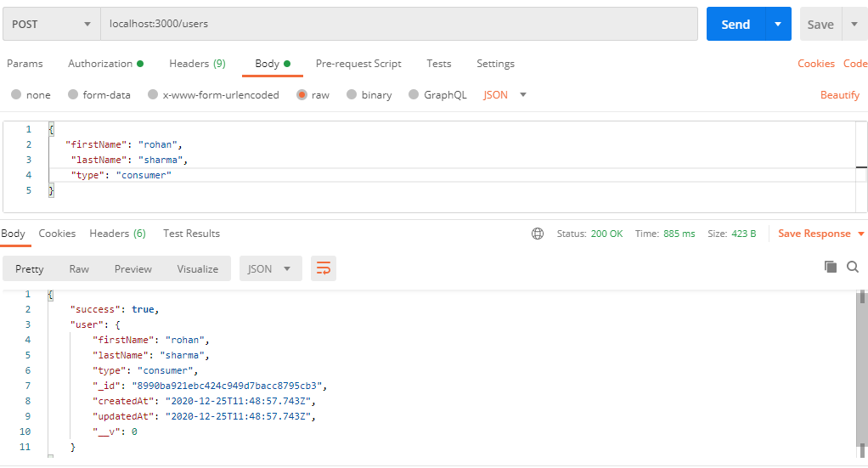
Task: Open the Save button dropdown arrow
Action: (x=854, y=25)
